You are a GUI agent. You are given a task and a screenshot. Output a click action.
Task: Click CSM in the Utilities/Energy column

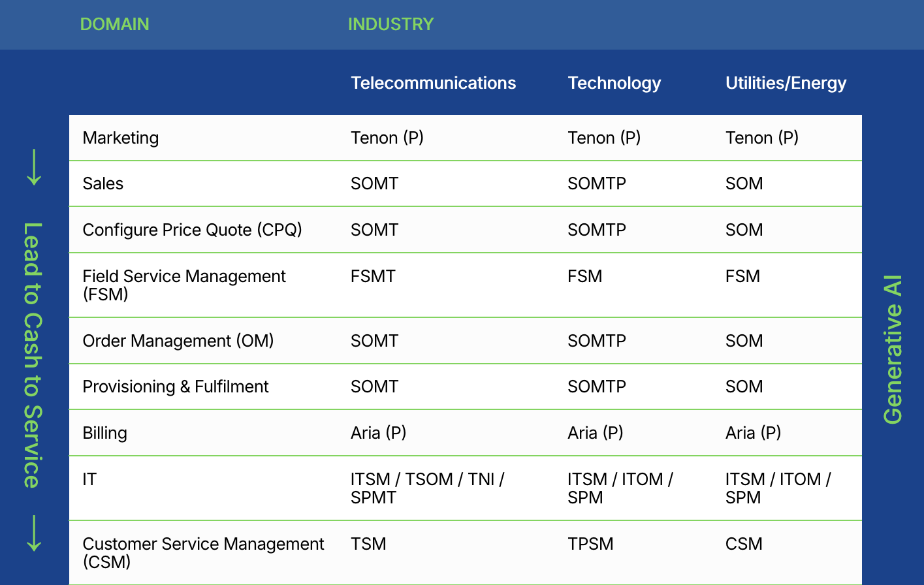coord(744,544)
